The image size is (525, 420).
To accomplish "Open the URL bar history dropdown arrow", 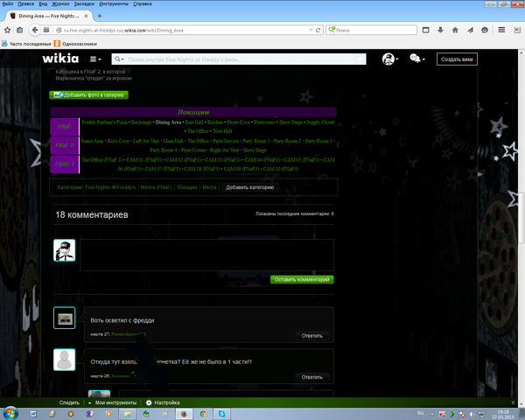I will pos(311,30).
